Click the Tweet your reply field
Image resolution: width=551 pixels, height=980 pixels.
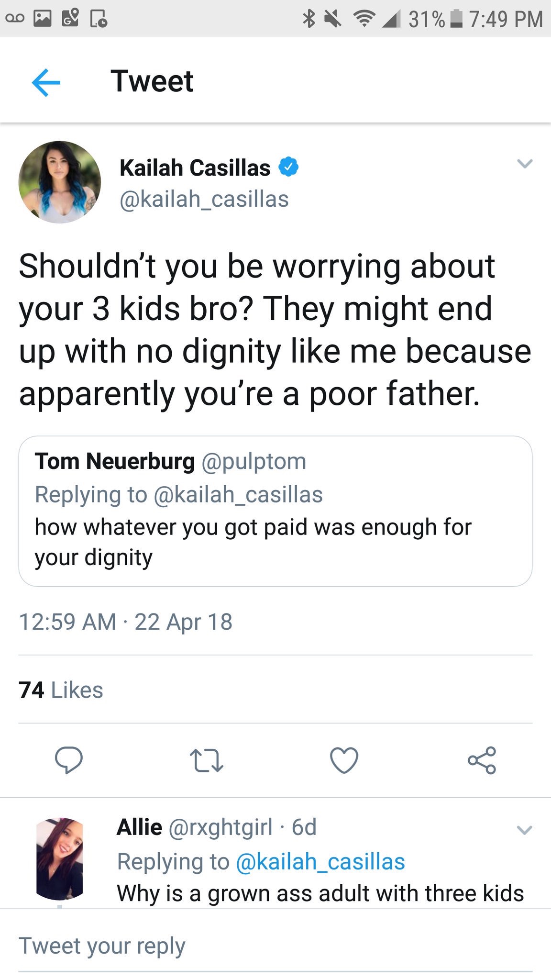pos(275,947)
